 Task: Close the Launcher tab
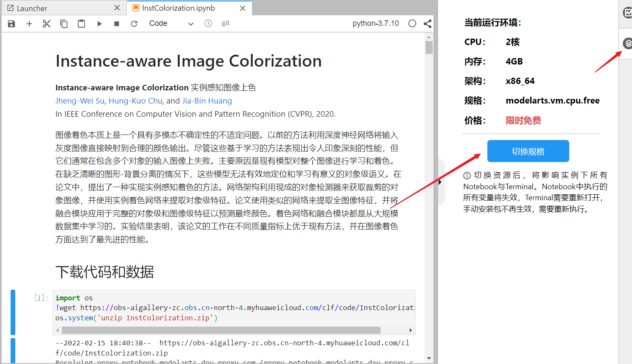click(x=117, y=8)
